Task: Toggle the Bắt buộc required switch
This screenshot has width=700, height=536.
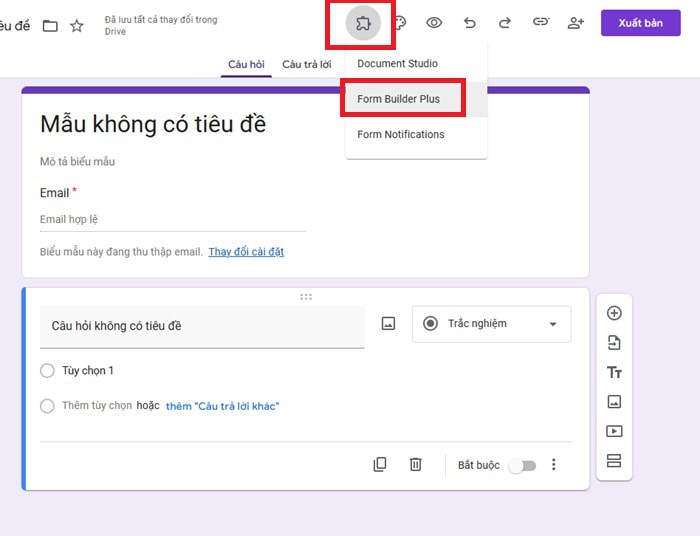Action: point(522,466)
